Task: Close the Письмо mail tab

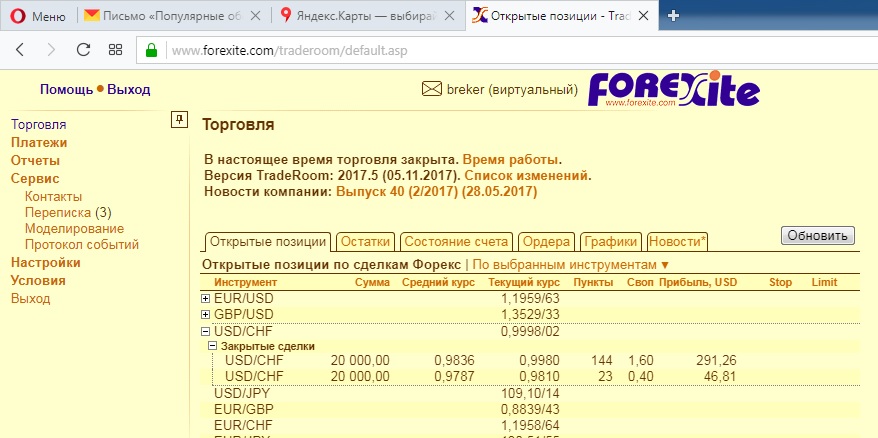Action: [x=255, y=16]
